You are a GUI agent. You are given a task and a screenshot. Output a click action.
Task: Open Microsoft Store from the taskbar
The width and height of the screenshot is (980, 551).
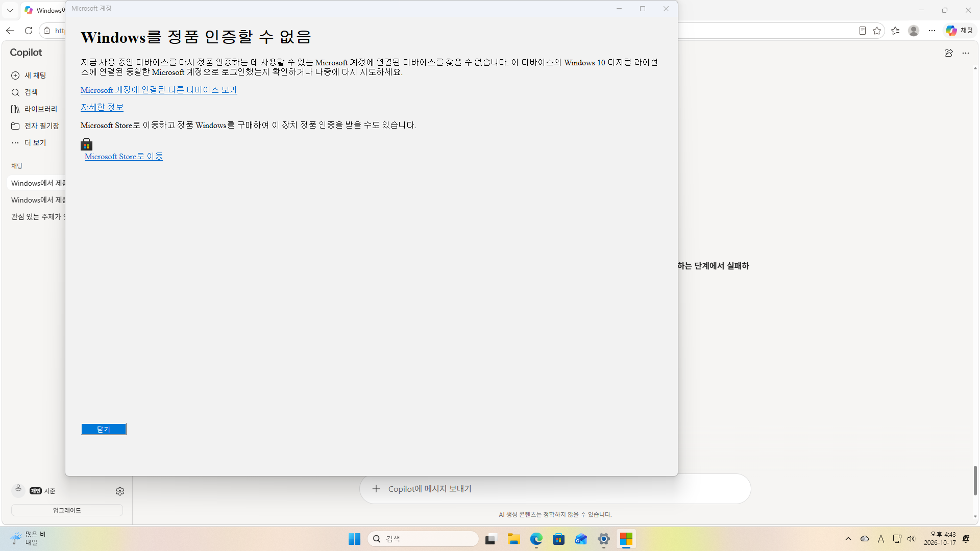pos(558,539)
